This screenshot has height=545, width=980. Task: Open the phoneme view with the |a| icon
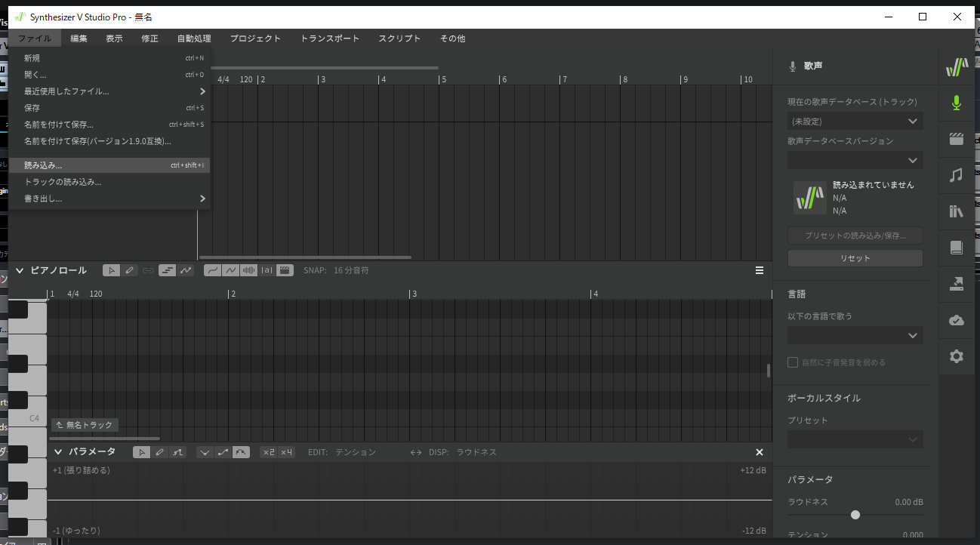[x=267, y=269]
